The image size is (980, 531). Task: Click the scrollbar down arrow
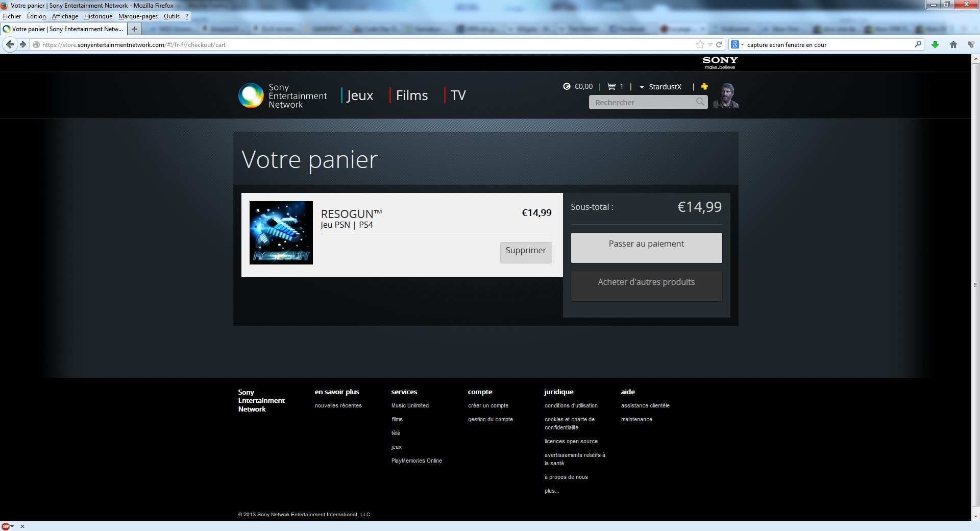(x=975, y=517)
